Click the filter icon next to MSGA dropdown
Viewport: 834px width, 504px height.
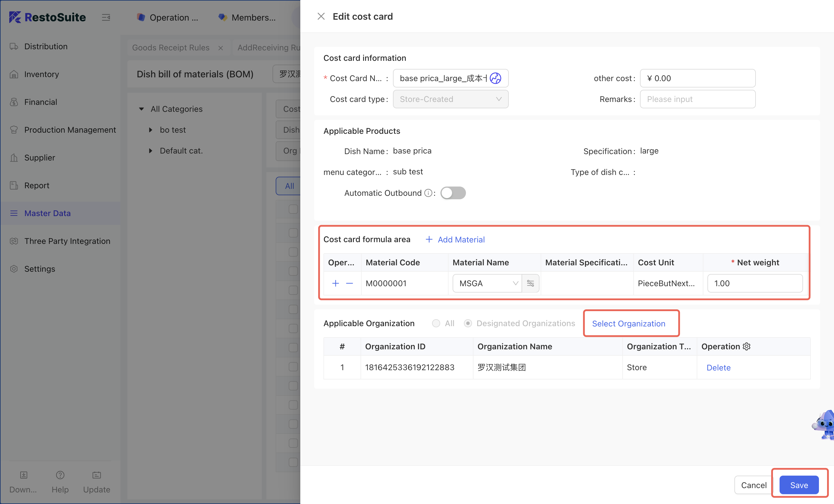530,283
